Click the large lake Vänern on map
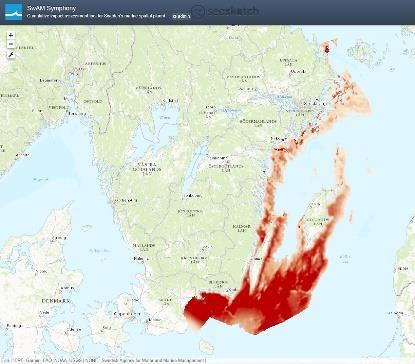Image resolution: width=415 pixels, height=364 pixels. click(163, 121)
